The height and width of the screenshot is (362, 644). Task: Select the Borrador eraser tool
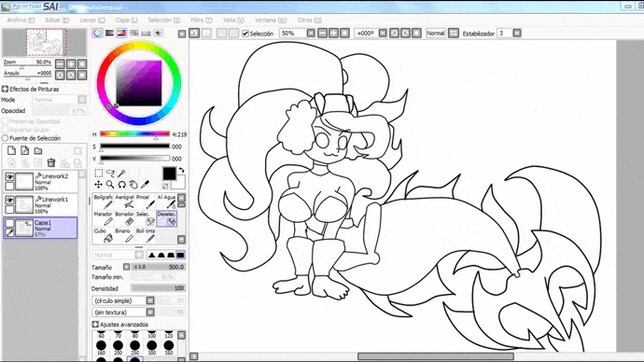(124, 218)
